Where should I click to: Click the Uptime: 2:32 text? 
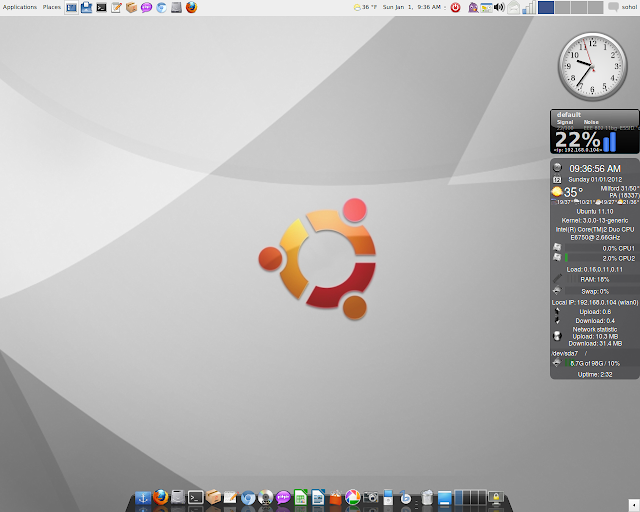pos(595,374)
